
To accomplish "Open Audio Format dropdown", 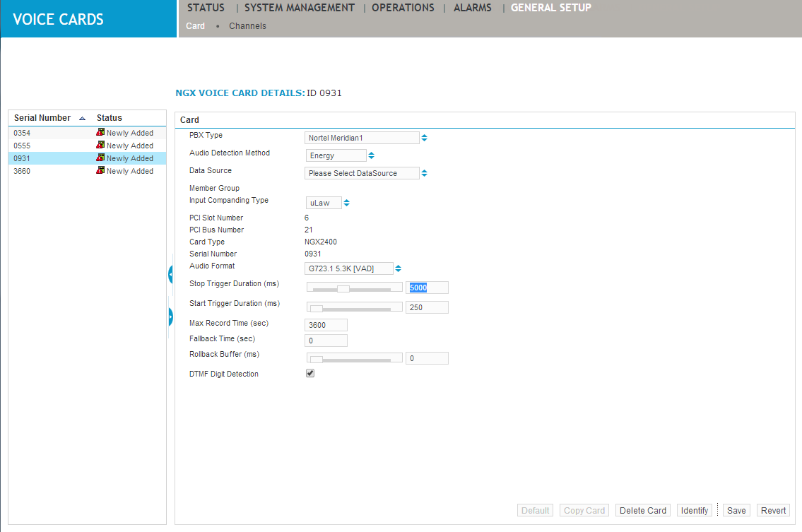I will pyautogui.click(x=398, y=268).
